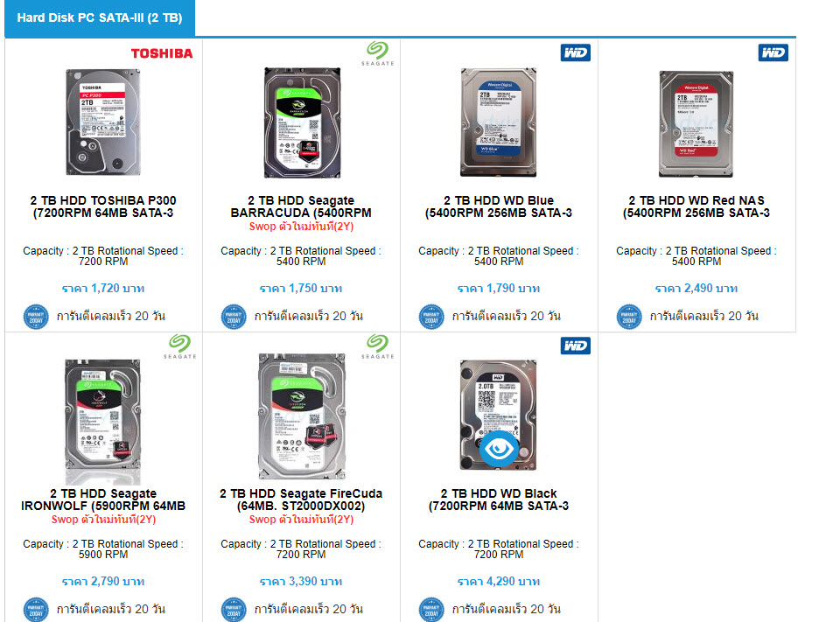The height and width of the screenshot is (622, 840).
Task: Click the WD logo on the WD Blue card
Action: [576, 52]
